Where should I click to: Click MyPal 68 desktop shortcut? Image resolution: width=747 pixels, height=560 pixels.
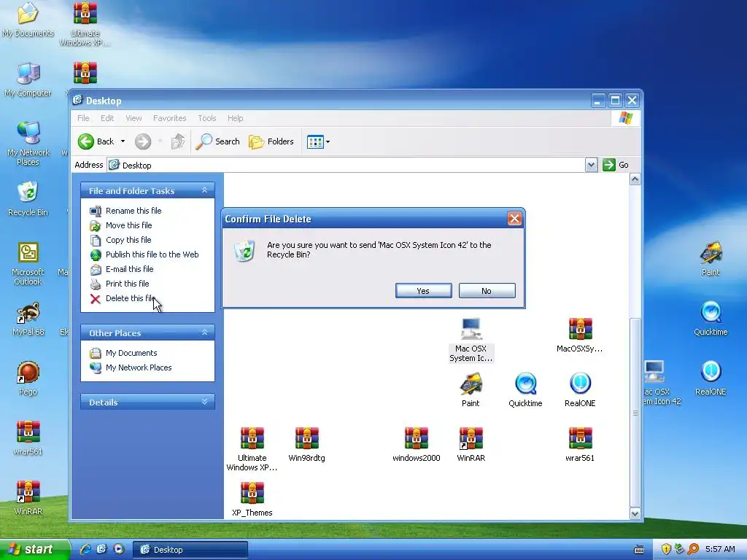[x=28, y=319]
